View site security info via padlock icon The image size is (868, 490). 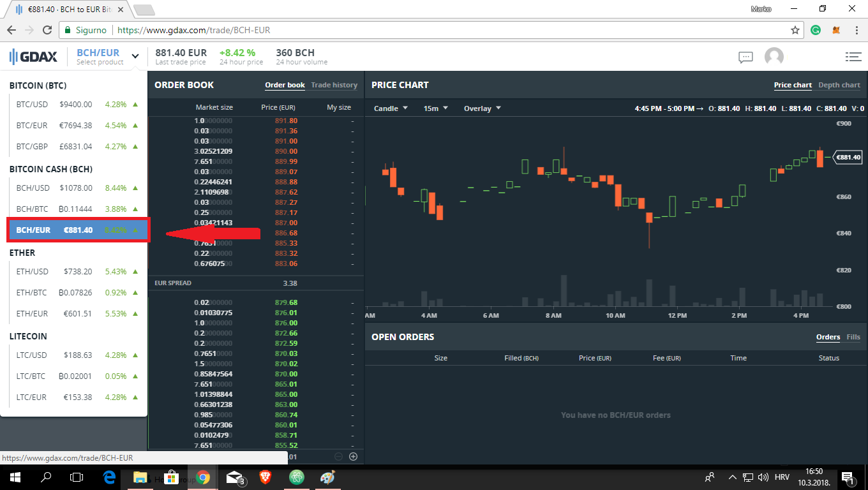tap(68, 30)
